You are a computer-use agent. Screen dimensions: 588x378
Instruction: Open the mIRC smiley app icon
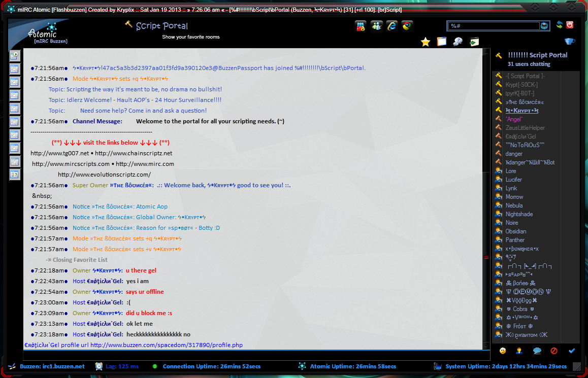click(x=361, y=26)
